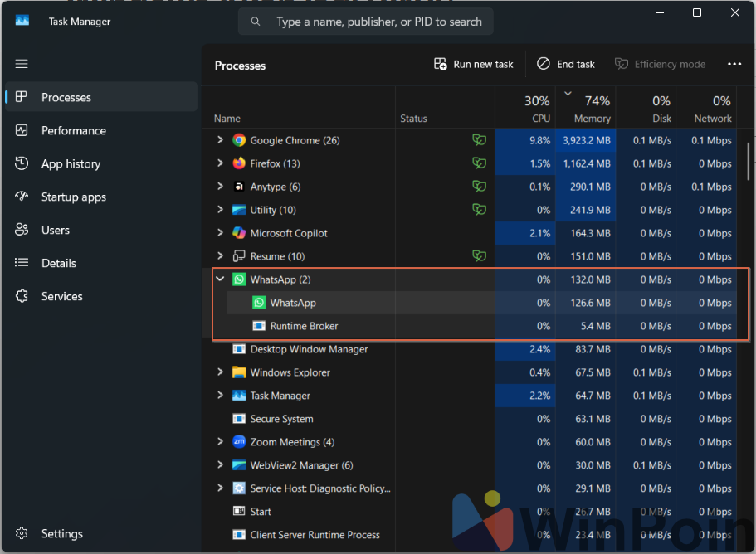Click the Client Server Runtime Process icon
756x554 pixels.
[x=239, y=535]
